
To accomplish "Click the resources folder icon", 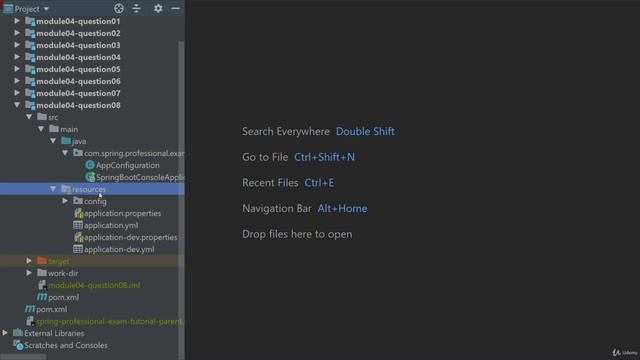I will 66,189.
